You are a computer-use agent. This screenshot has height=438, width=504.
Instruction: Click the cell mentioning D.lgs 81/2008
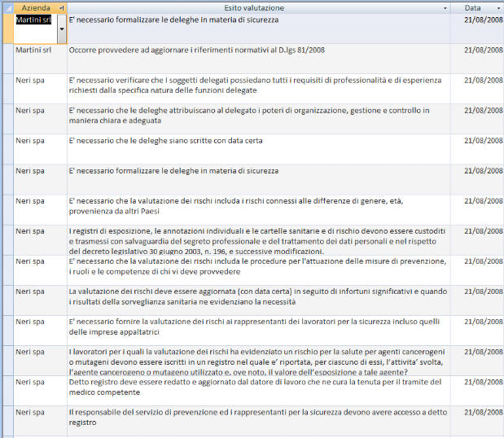pyautogui.click(x=196, y=50)
